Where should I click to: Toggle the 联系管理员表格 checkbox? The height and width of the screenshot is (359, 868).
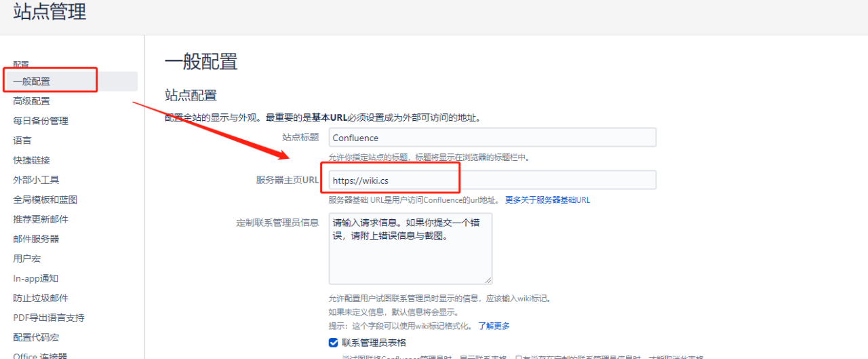333,343
